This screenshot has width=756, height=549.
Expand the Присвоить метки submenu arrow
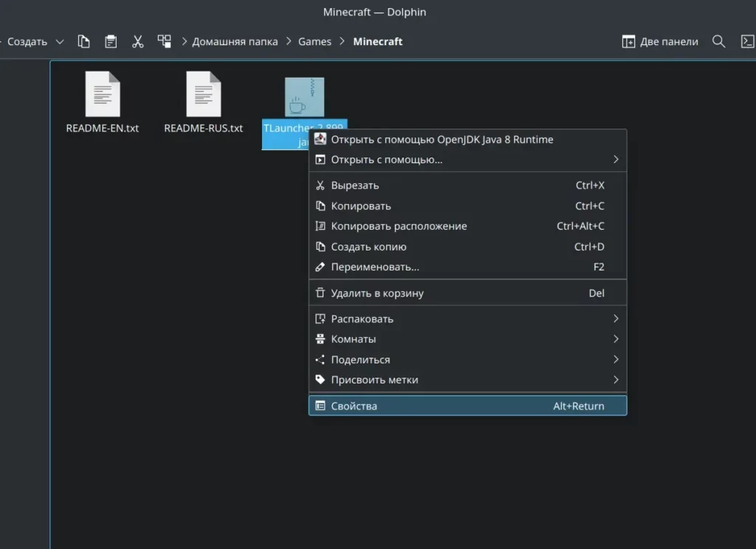pyautogui.click(x=616, y=380)
